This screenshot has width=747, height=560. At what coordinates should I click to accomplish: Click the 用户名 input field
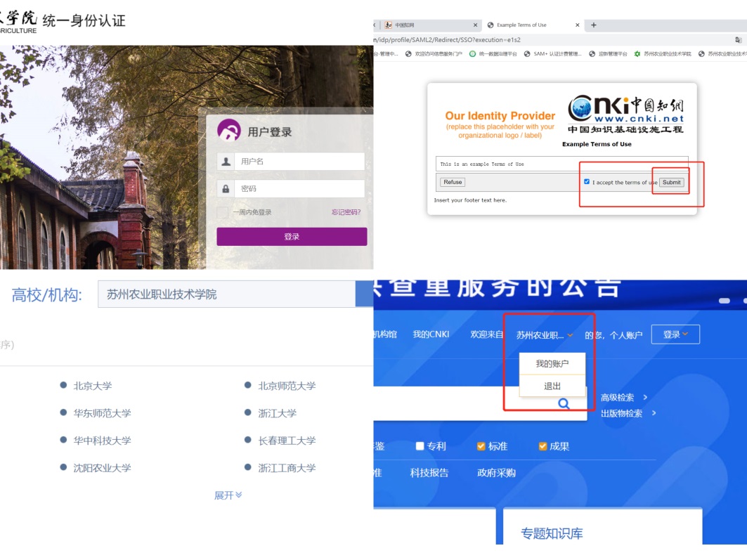tap(299, 162)
